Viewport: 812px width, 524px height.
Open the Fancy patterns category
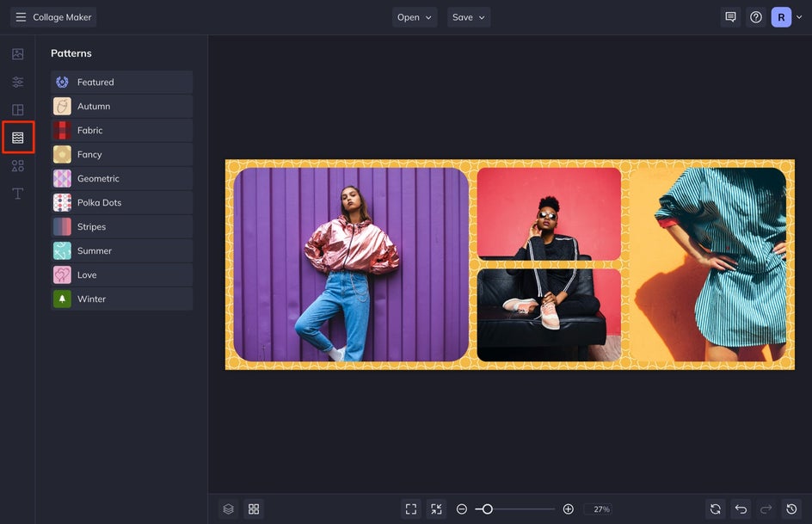tap(121, 154)
